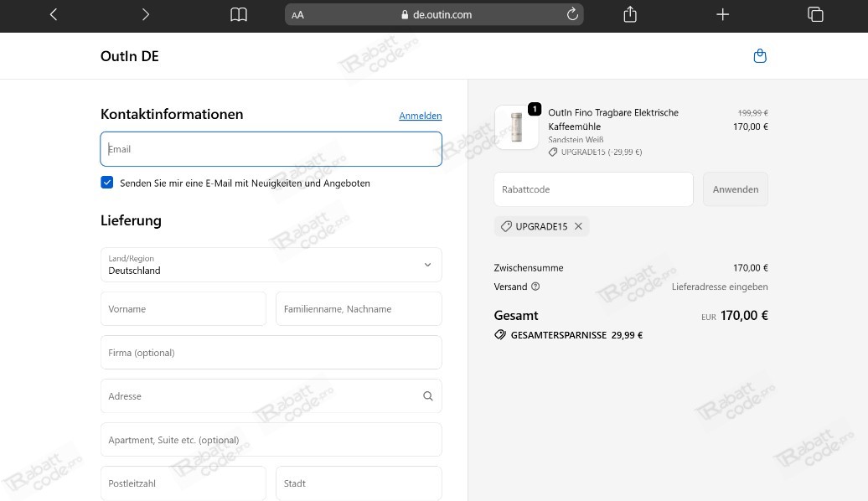
Task: Click the de.outin.com address bar
Action: [x=434, y=15]
